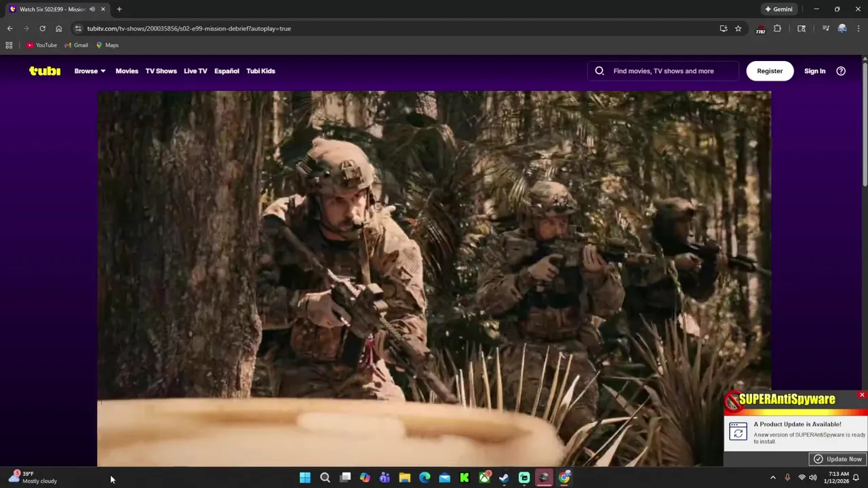The image size is (868, 488).
Task: Open the Gmail bookmark
Action: (76, 45)
